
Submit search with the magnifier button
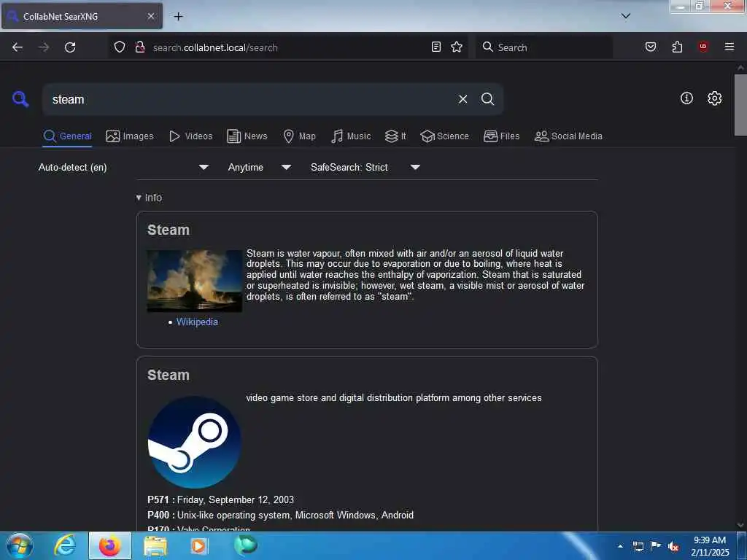click(x=487, y=99)
